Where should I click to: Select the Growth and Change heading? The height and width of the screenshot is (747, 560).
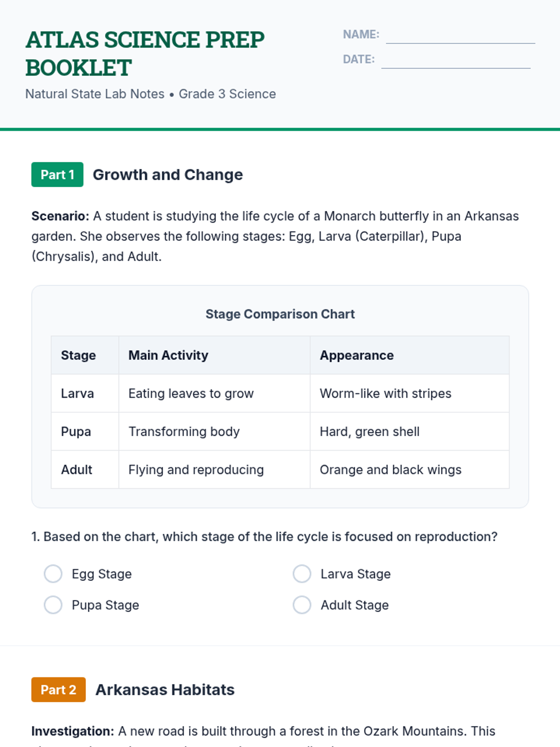point(168,175)
